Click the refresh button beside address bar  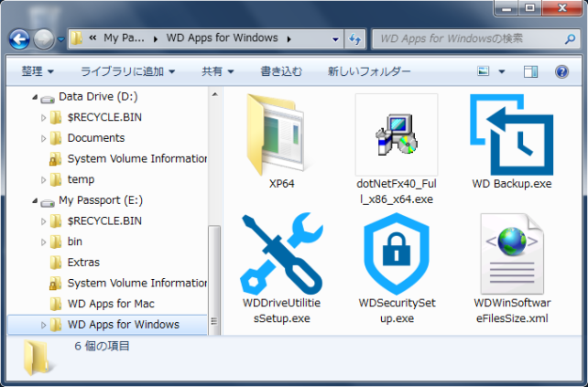coord(354,38)
